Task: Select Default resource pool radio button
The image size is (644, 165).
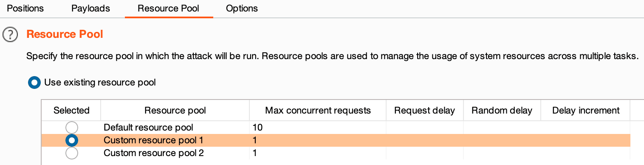Action: tap(72, 127)
